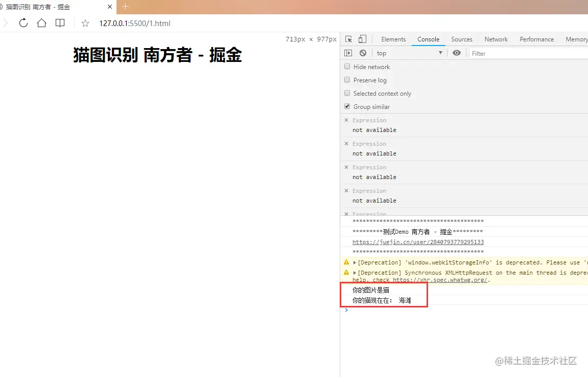
Task: Open the top context dropdown
Action: pyautogui.click(x=410, y=53)
